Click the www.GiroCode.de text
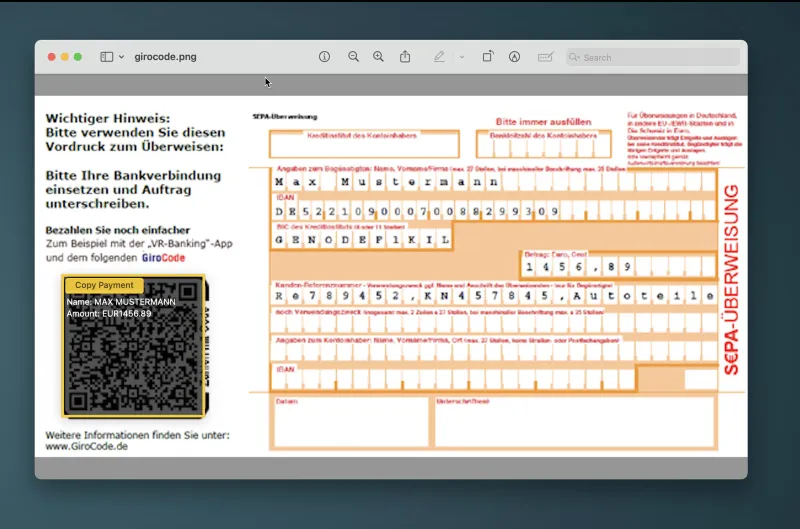800x529 pixels. point(86,446)
